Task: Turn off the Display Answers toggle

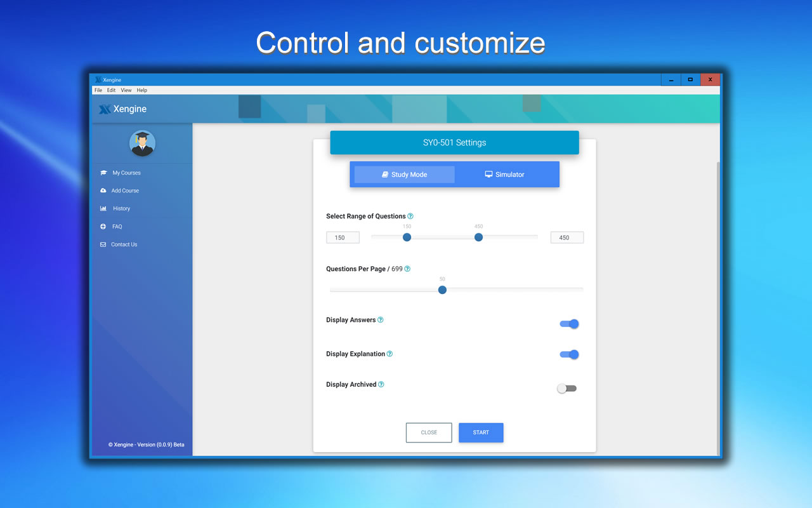Action: click(569, 324)
